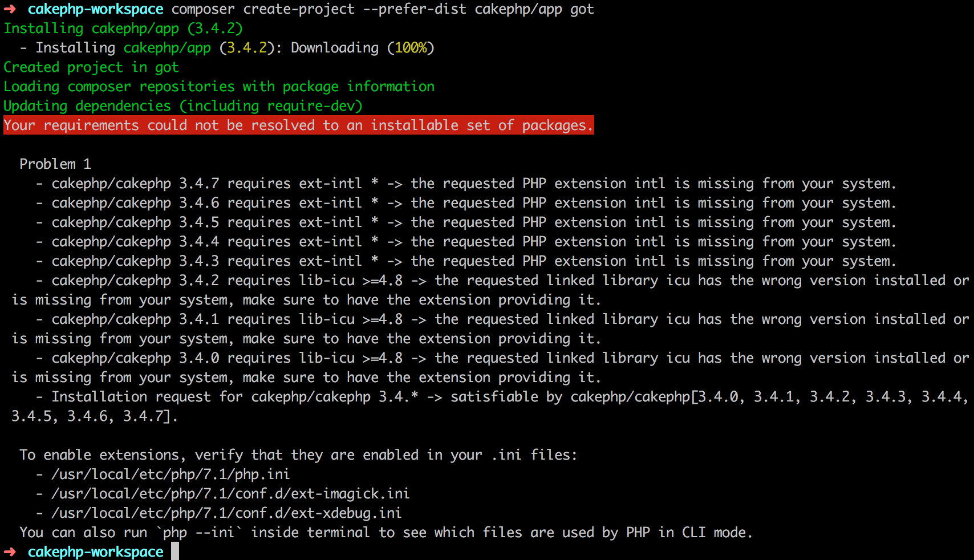Click the red prompt arrow on bottom line
The height and width of the screenshot is (560, 974).
10,551
